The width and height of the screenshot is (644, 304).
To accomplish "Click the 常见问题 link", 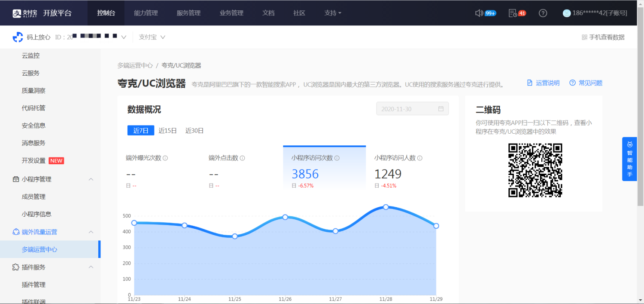I will (590, 83).
